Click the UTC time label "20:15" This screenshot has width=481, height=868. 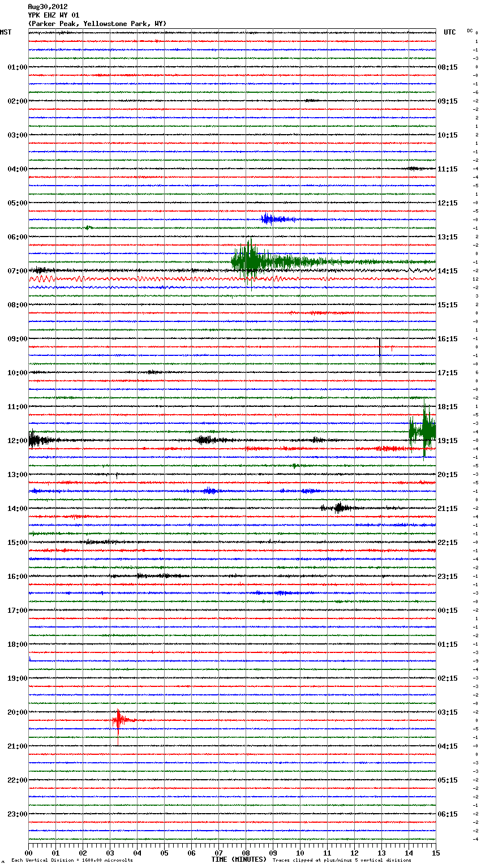(x=448, y=475)
